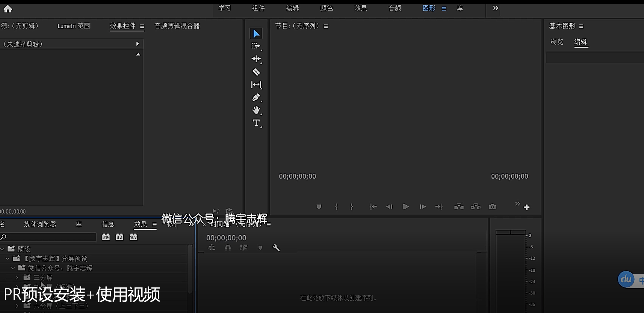Select the Razor tool
This screenshot has height=313, width=644.
pyautogui.click(x=256, y=72)
